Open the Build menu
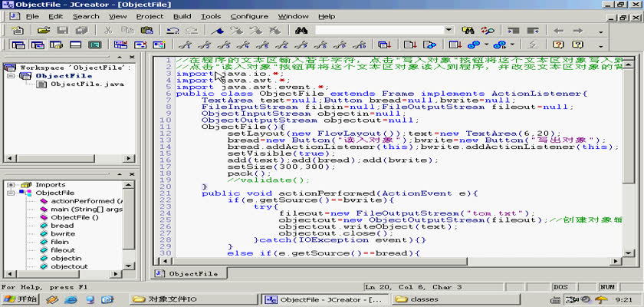644x307 pixels. click(x=182, y=16)
